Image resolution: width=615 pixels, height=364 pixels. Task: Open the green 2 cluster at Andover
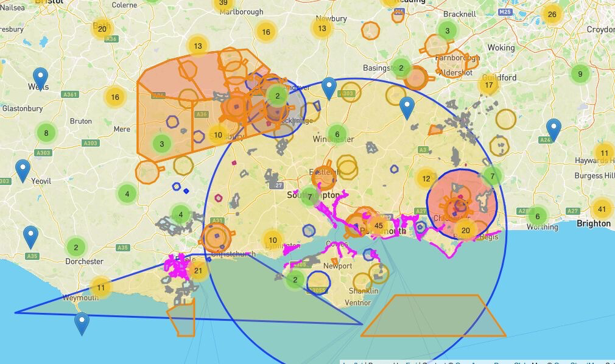point(277,96)
